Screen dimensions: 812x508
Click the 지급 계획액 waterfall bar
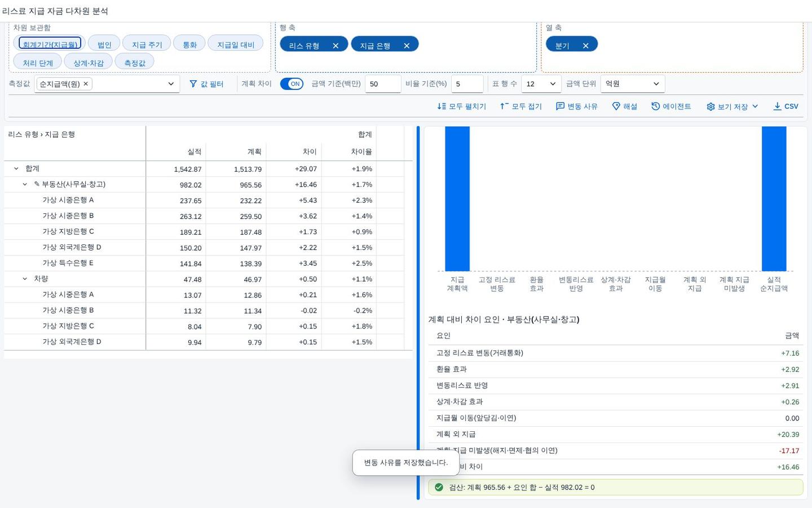tap(457, 199)
